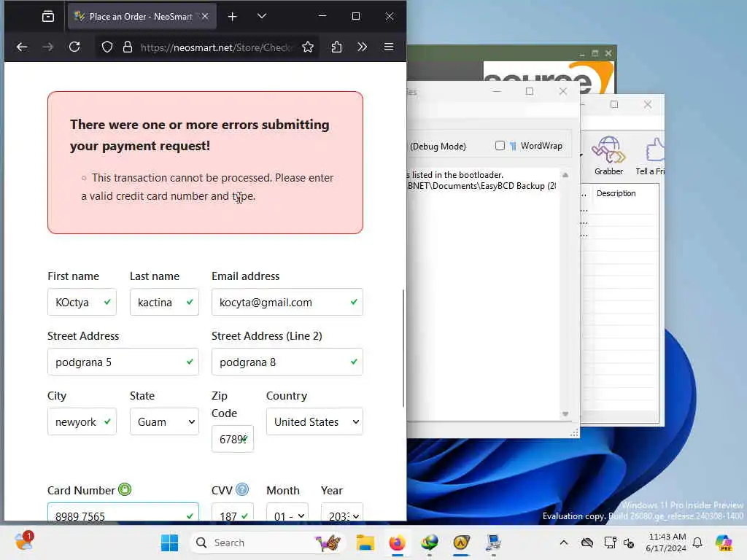Open Firefox View icon at tab bar start
747x560 pixels.
click(x=48, y=16)
